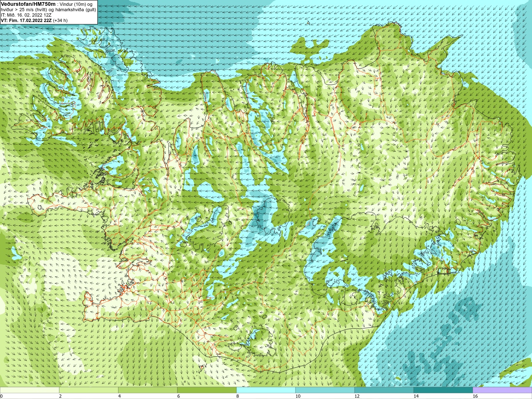Click the legend scale label 14
Viewport: 532px width, 399px height.
(x=416, y=396)
